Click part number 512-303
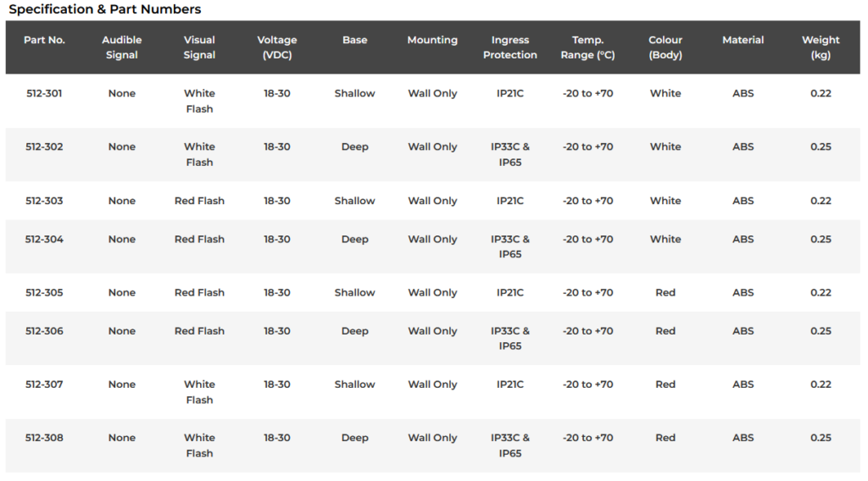868x481 pixels. [44, 201]
